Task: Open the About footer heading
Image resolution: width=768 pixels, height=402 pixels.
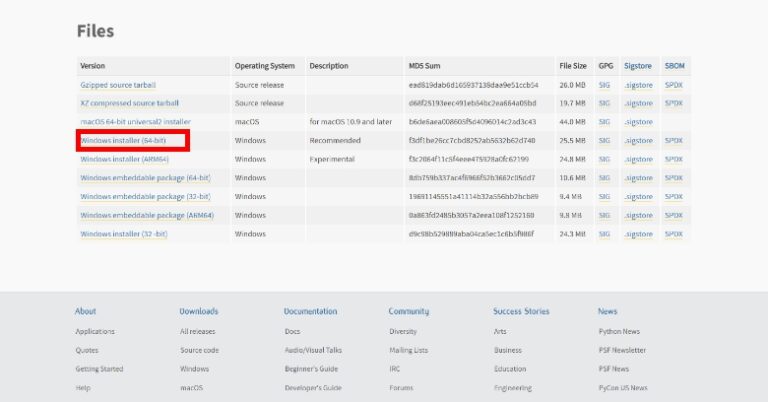Action: pyautogui.click(x=86, y=311)
